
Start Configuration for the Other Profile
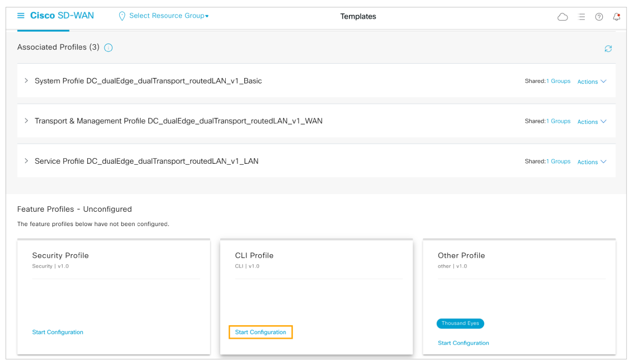(463, 343)
